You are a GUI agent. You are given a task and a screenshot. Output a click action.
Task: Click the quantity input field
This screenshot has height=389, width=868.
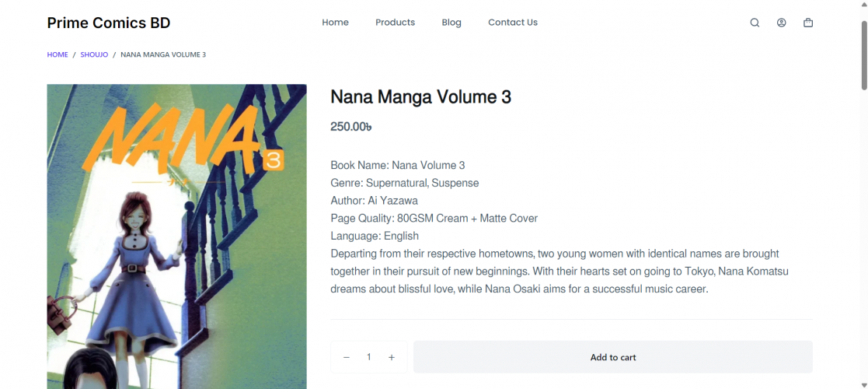[x=369, y=357]
